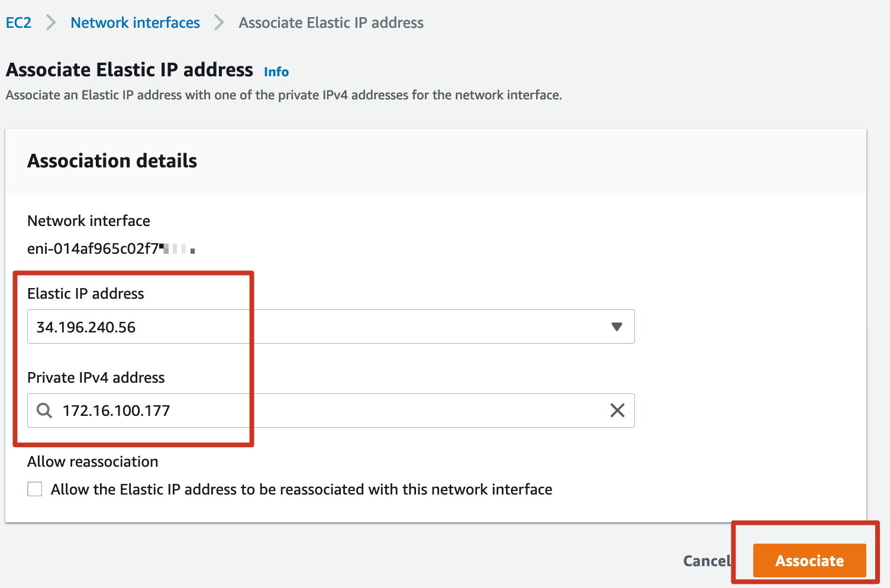Cancel the association form
Viewport: 890px width, 588px height.
tap(707, 561)
